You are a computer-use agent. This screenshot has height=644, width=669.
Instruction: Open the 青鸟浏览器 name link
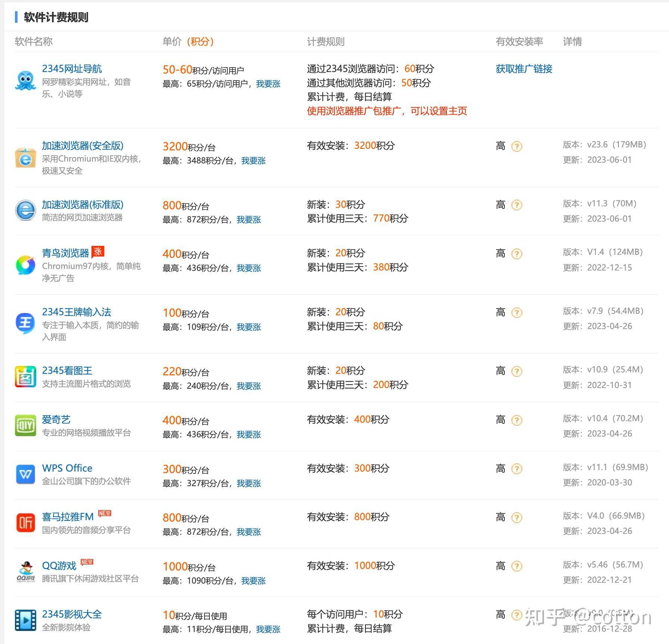65,253
